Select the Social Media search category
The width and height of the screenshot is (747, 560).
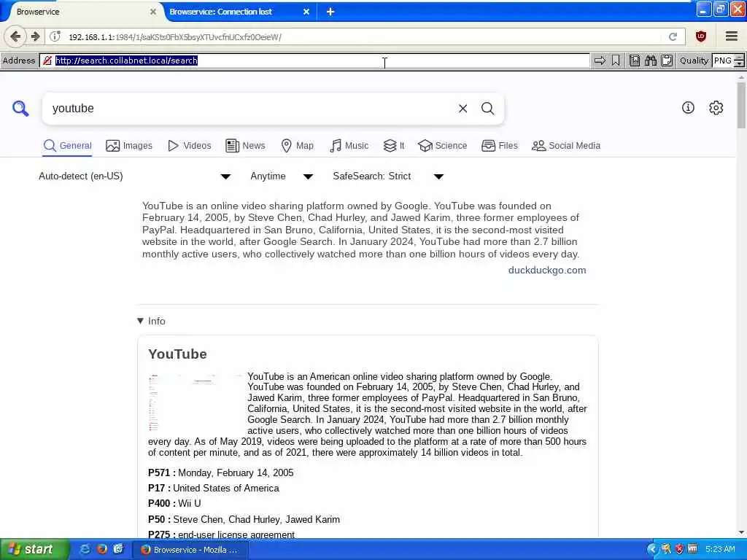[566, 146]
